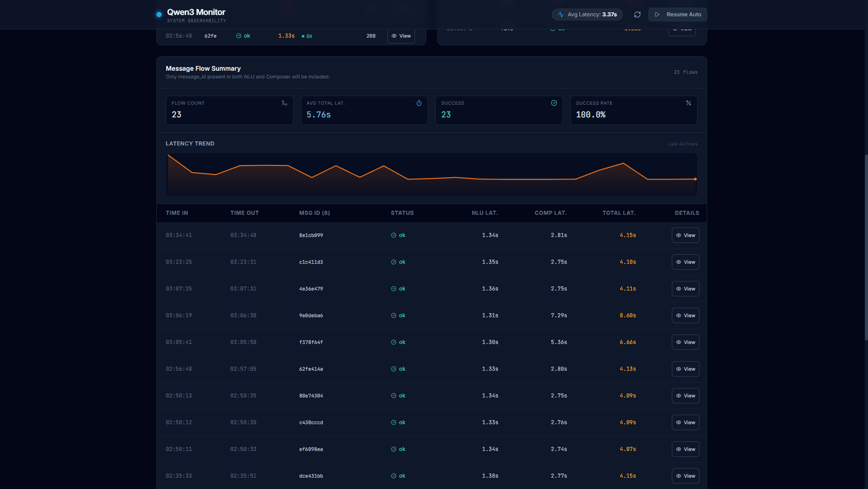Open the View button for f378f64f
This screenshot has height=489, width=868.
pyautogui.click(x=685, y=342)
